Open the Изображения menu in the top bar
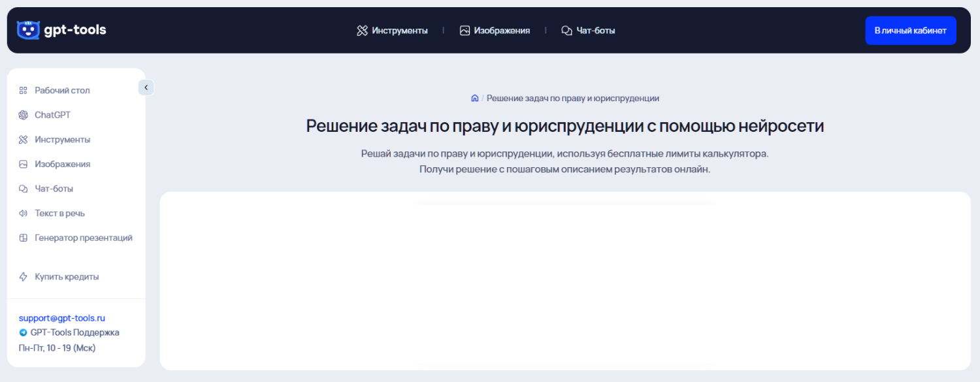Image resolution: width=980 pixels, height=382 pixels. (495, 30)
